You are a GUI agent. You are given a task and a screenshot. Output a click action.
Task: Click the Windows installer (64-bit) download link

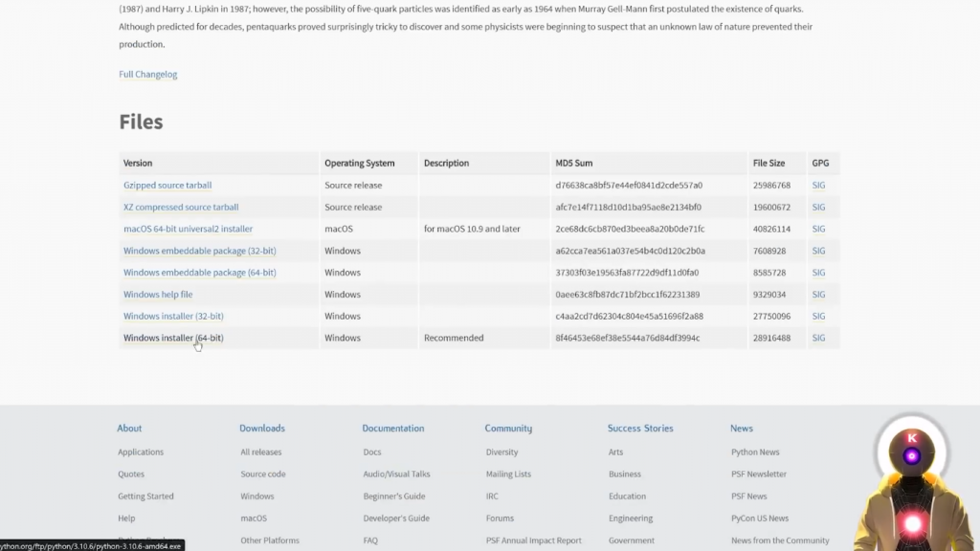[x=173, y=338]
